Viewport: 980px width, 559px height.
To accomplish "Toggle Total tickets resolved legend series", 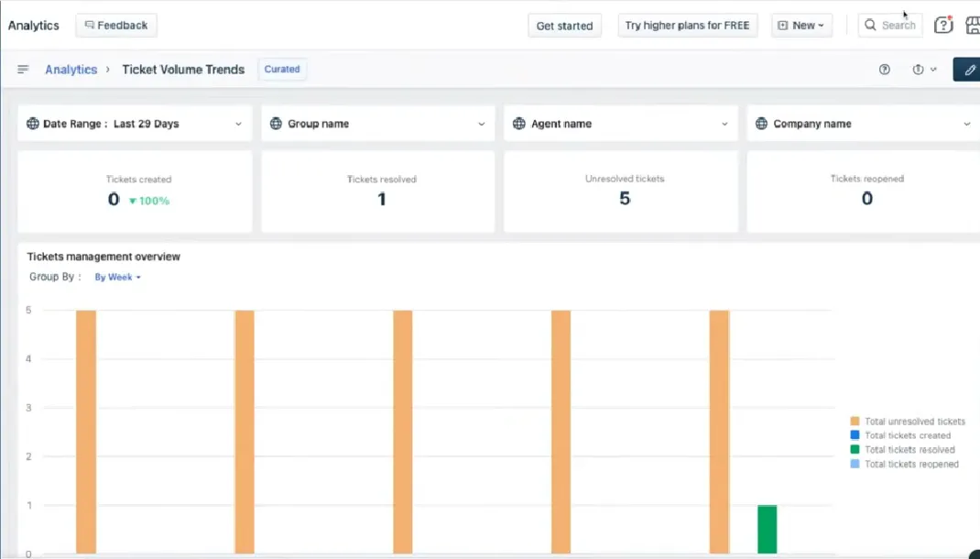I will click(x=909, y=450).
